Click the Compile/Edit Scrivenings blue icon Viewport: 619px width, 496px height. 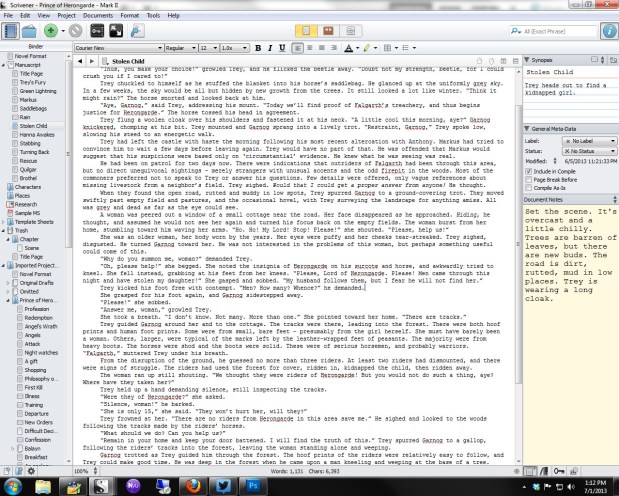pos(137,31)
